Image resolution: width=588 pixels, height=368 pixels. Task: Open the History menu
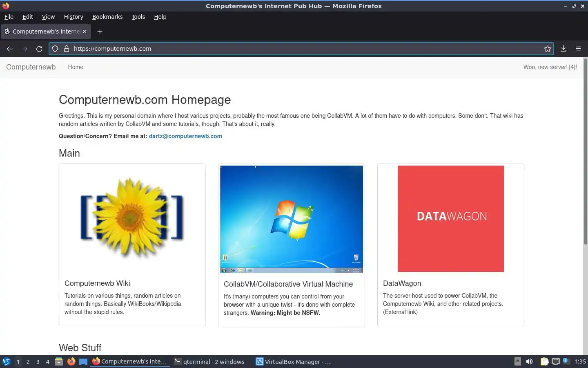click(x=73, y=17)
